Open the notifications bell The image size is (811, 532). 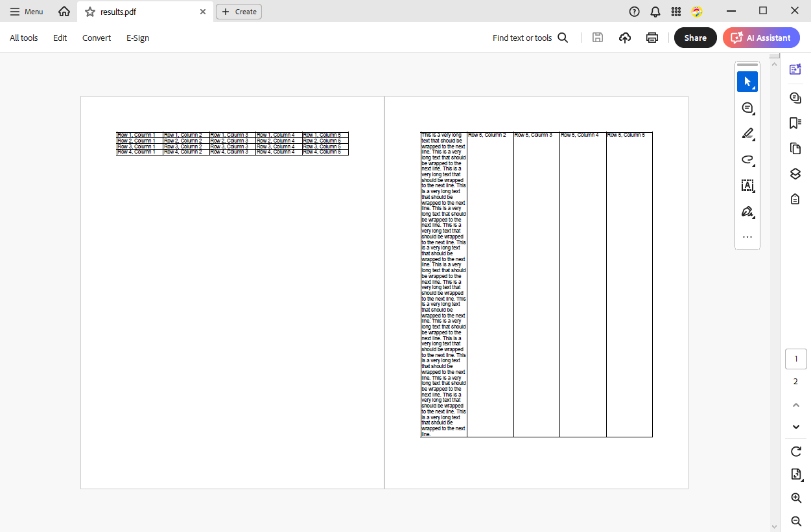coord(655,12)
